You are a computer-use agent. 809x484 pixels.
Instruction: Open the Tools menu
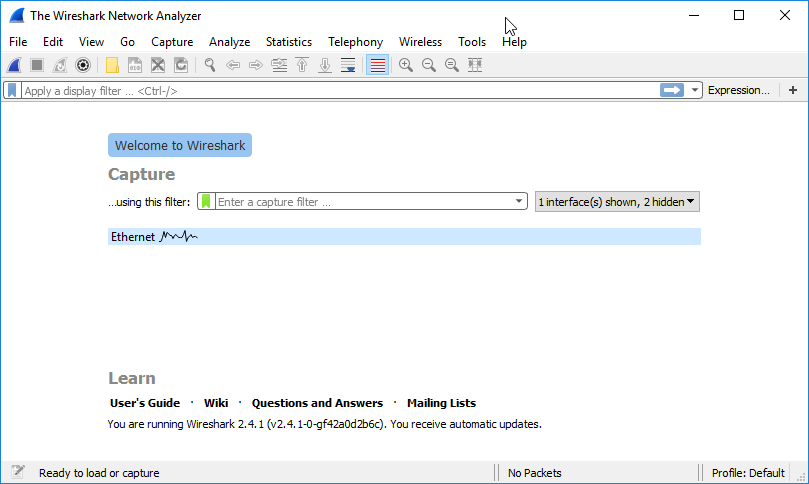[472, 42]
